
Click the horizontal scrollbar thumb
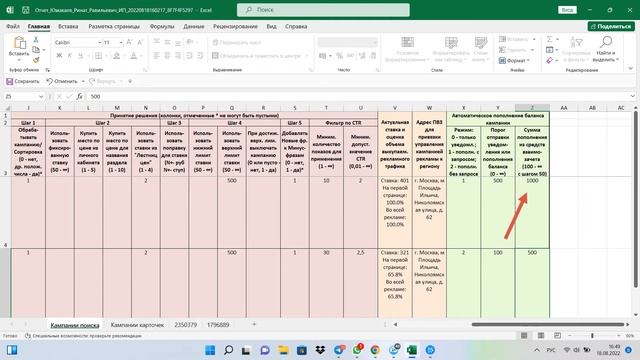[548, 324]
